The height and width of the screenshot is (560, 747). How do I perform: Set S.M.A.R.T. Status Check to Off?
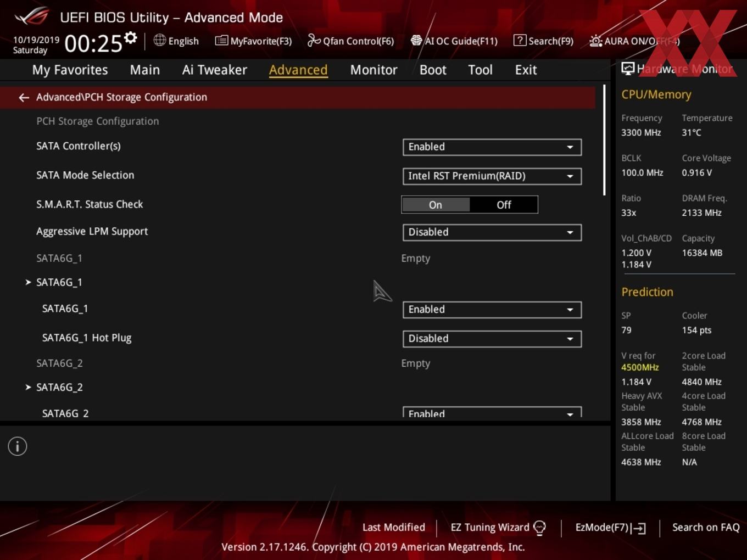[504, 205]
